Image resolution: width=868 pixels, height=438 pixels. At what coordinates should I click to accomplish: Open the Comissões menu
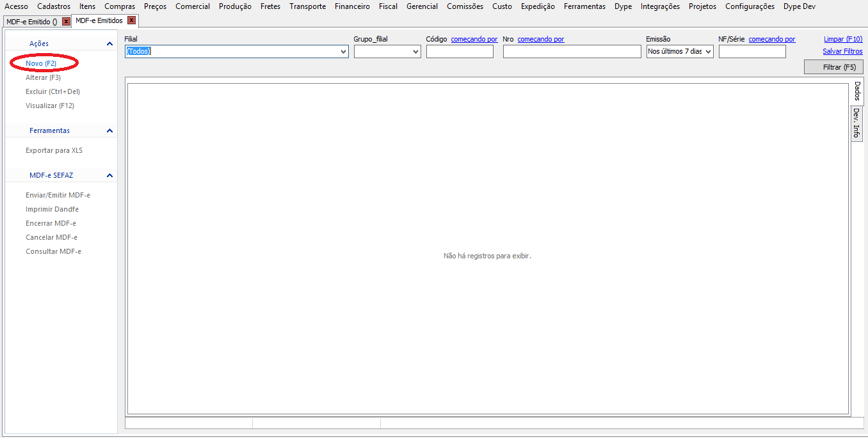465,6
